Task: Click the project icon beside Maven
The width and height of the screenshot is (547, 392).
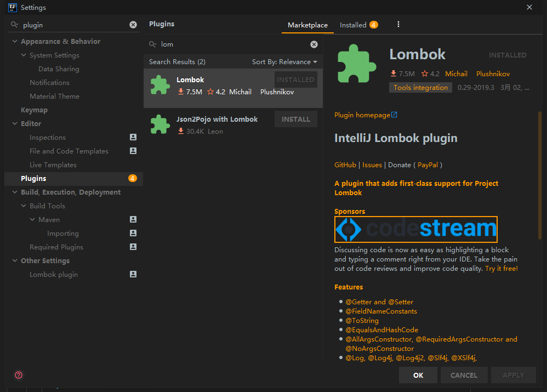Action: pyautogui.click(x=133, y=219)
